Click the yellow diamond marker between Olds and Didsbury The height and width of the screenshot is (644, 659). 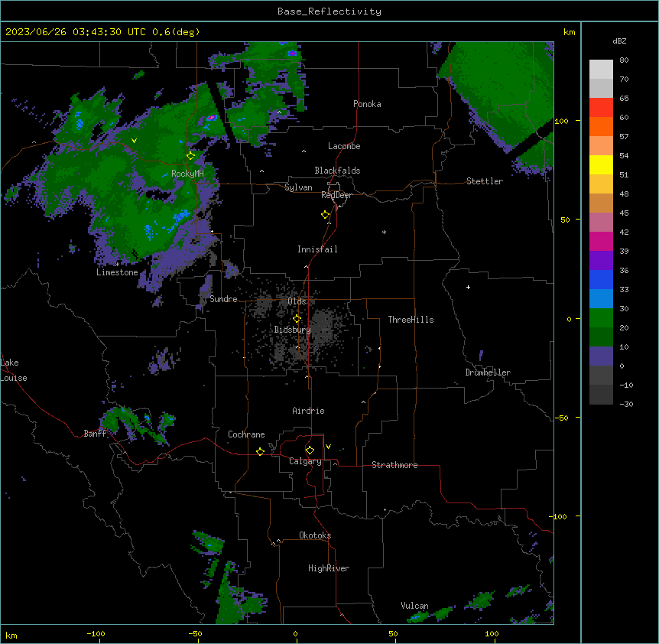(x=297, y=319)
